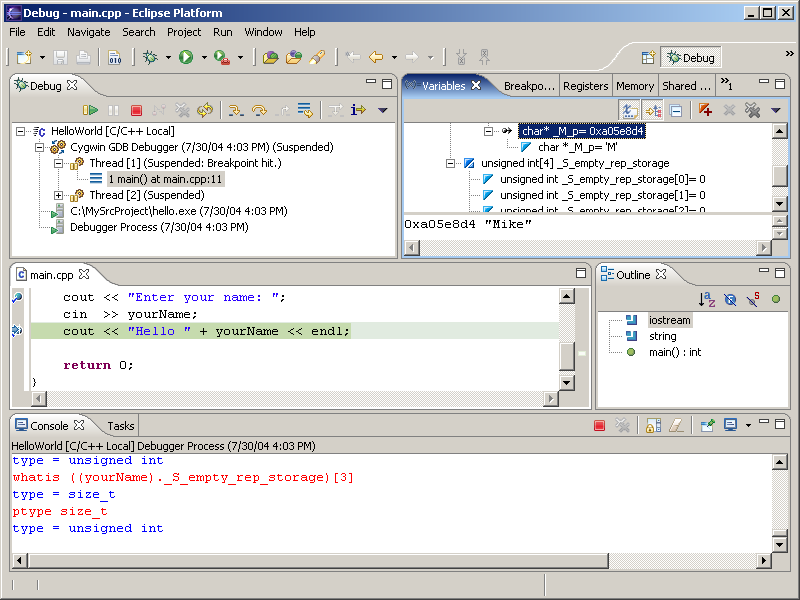Toggle Show Type Names in Variables toolbar
Image resolution: width=800 pixels, height=600 pixels.
click(630, 110)
